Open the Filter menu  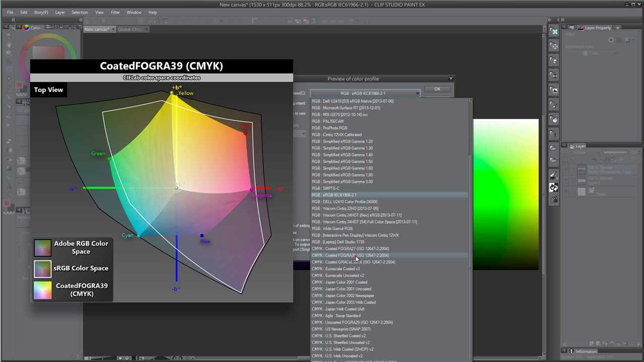point(115,12)
